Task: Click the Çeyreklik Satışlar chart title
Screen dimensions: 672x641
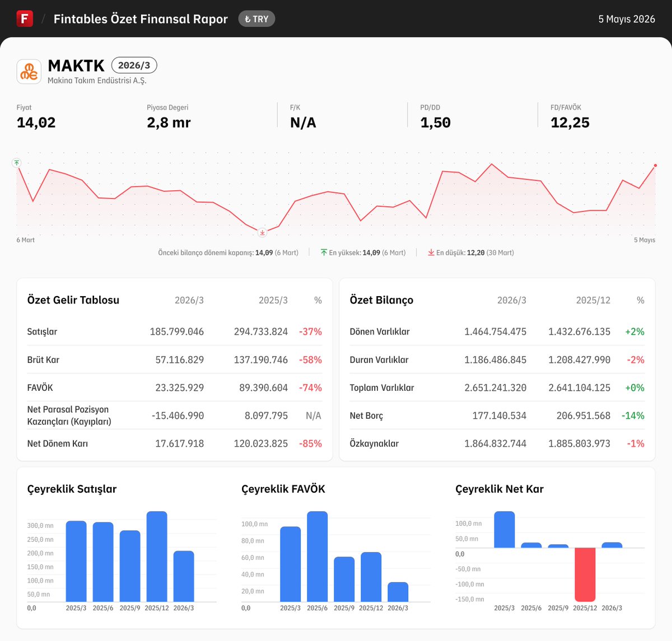Action: click(72, 489)
